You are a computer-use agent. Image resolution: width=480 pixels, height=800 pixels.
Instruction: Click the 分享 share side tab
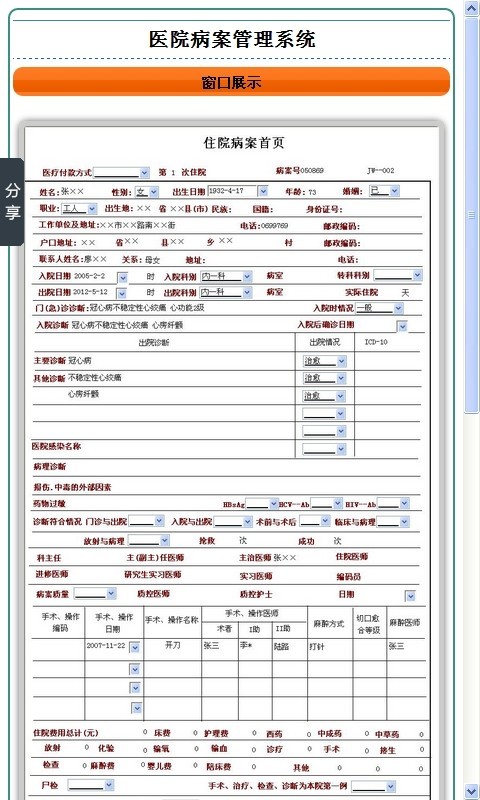(x=12, y=202)
